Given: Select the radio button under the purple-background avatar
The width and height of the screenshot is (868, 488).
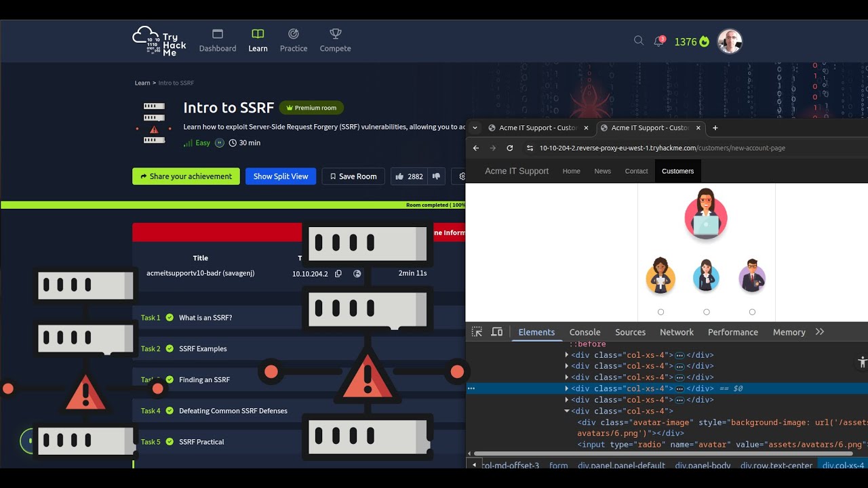Looking at the screenshot, I should [752, 312].
